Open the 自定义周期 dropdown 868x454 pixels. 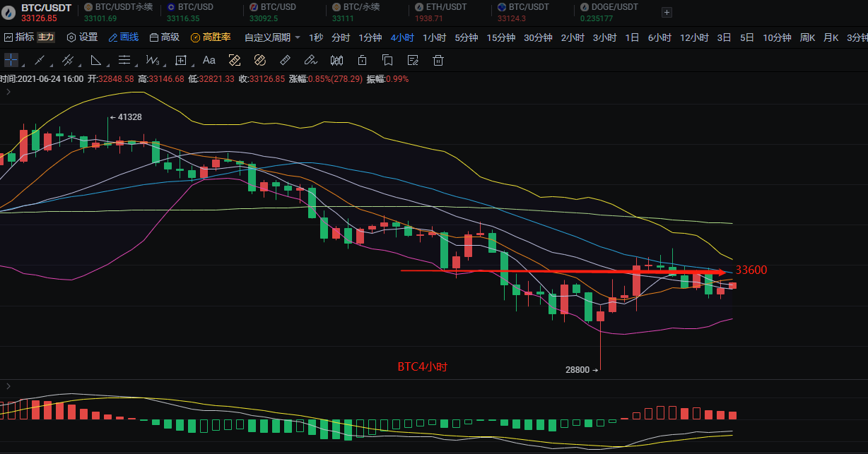point(272,37)
